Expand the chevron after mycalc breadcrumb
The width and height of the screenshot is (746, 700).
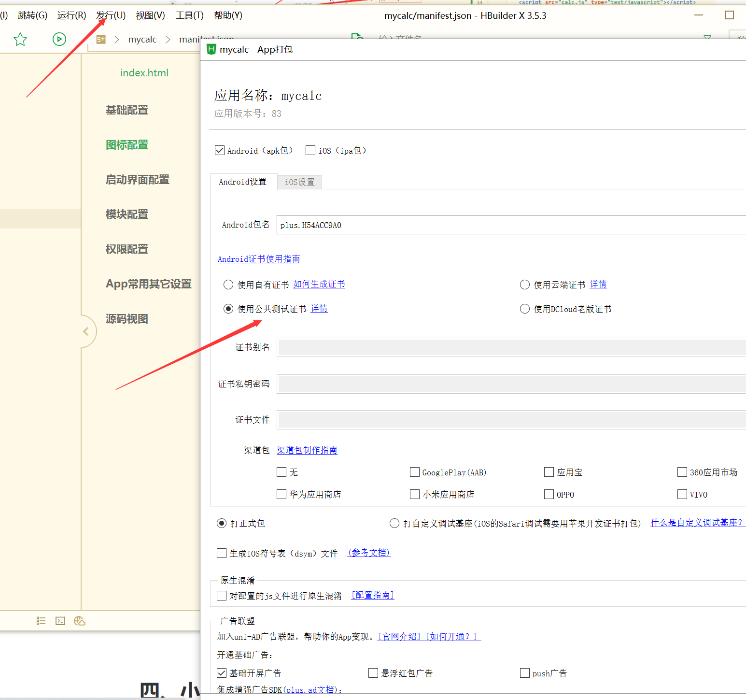pyautogui.click(x=168, y=40)
